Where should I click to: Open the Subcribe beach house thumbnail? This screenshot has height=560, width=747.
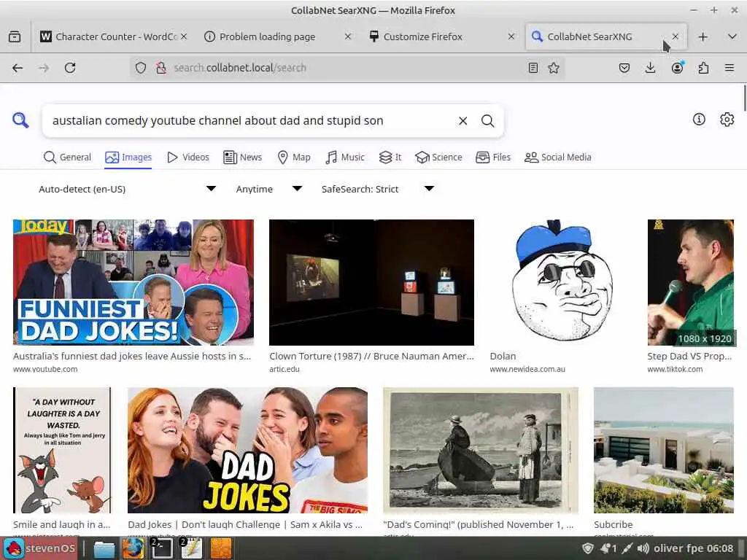coord(664,450)
